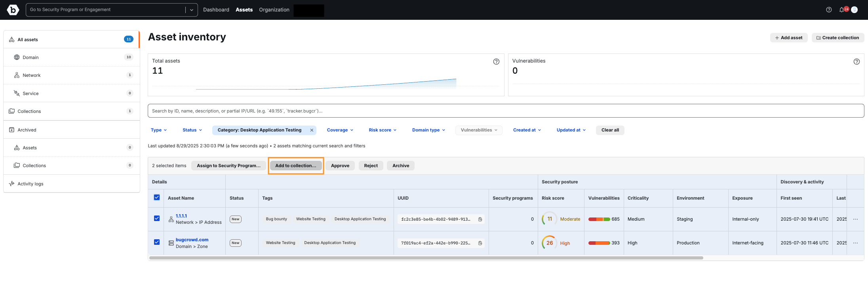Viewport: 868px width, 288px height.
Task: Click the 11 moderate risk score gauge
Action: (550, 219)
